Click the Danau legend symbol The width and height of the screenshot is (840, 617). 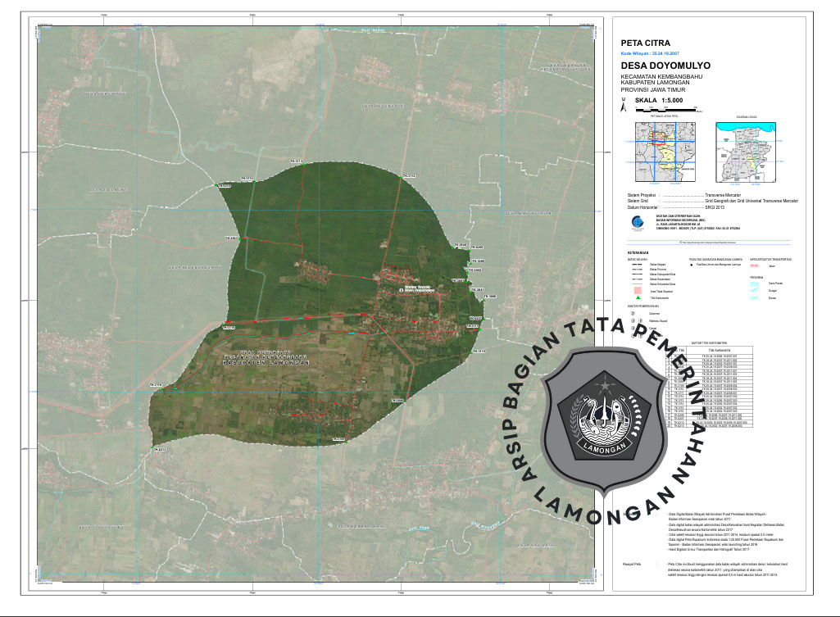(754, 298)
